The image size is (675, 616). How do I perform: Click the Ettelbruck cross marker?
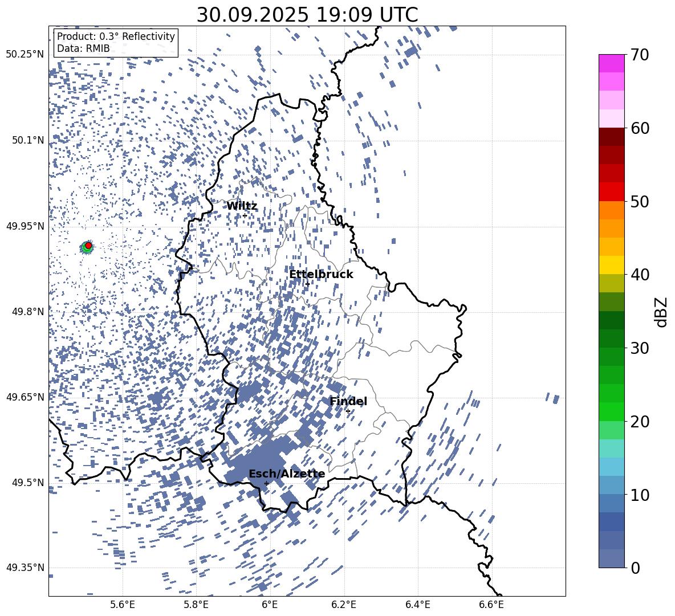pos(307,284)
